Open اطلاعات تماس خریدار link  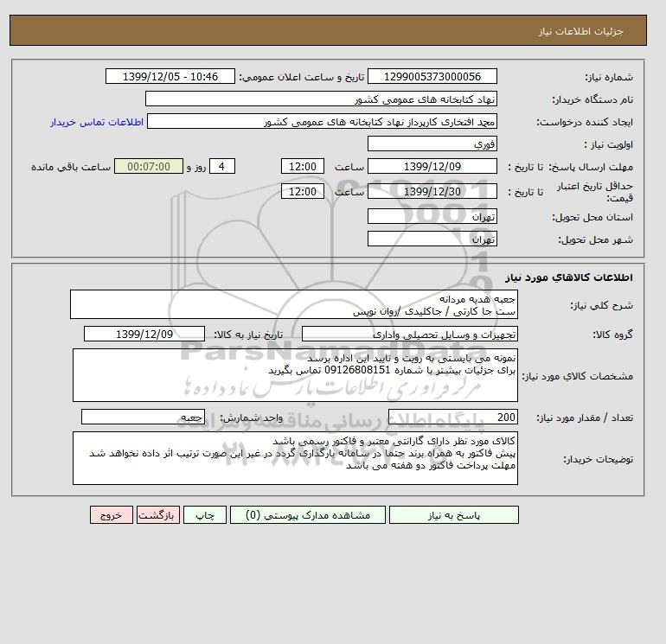[97, 122]
